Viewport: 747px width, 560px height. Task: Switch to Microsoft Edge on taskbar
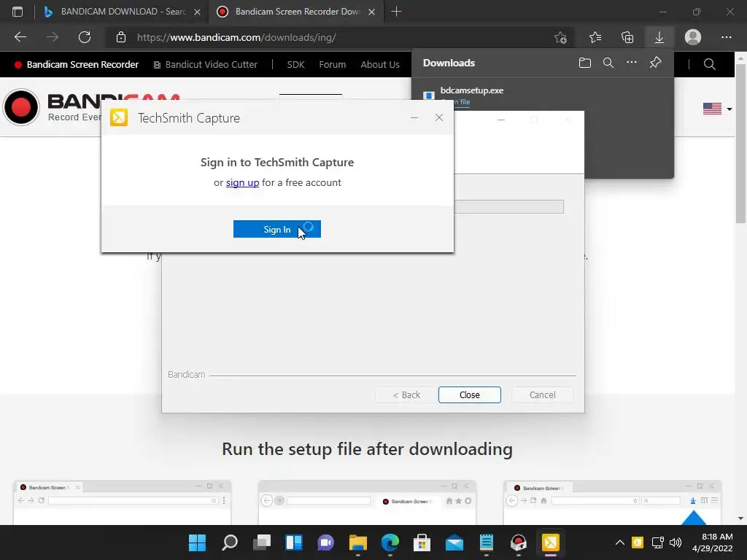pyautogui.click(x=390, y=542)
